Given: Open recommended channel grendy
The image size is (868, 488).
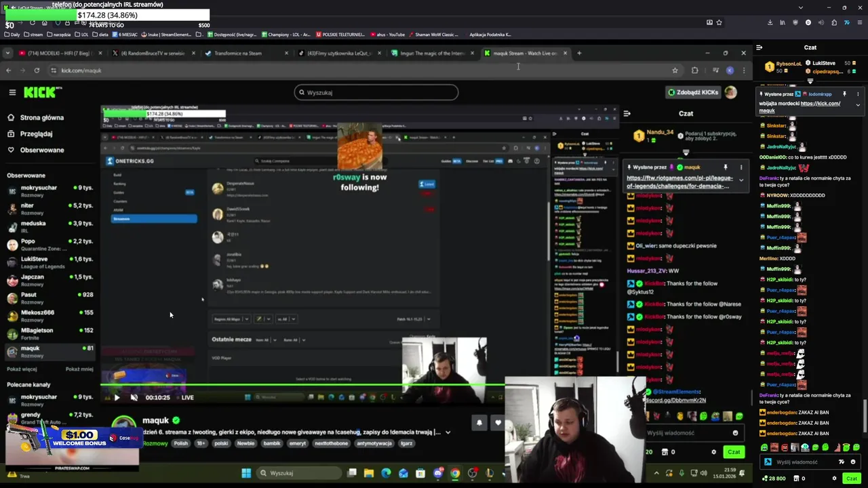Looking at the screenshot, I should pos(50,418).
